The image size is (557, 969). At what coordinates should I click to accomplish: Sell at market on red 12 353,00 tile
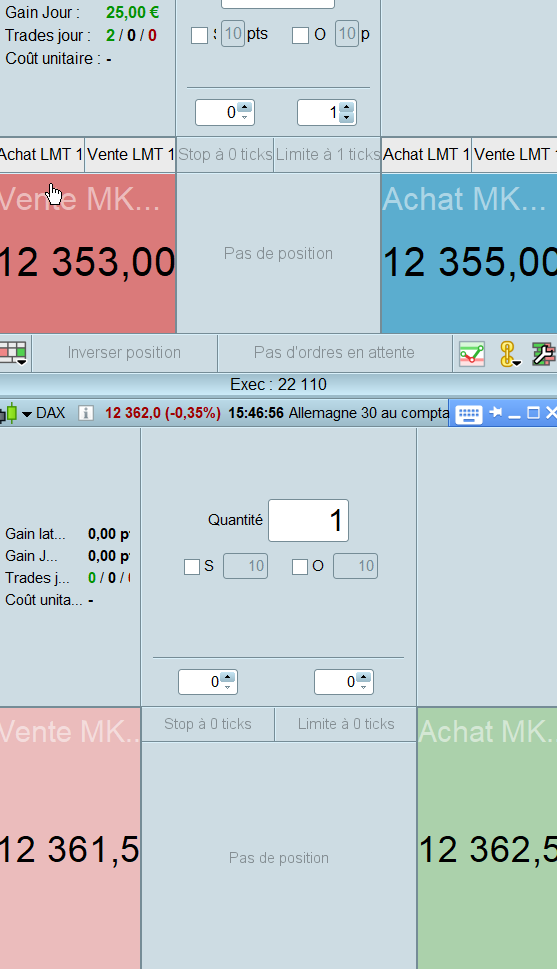tap(88, 253)
